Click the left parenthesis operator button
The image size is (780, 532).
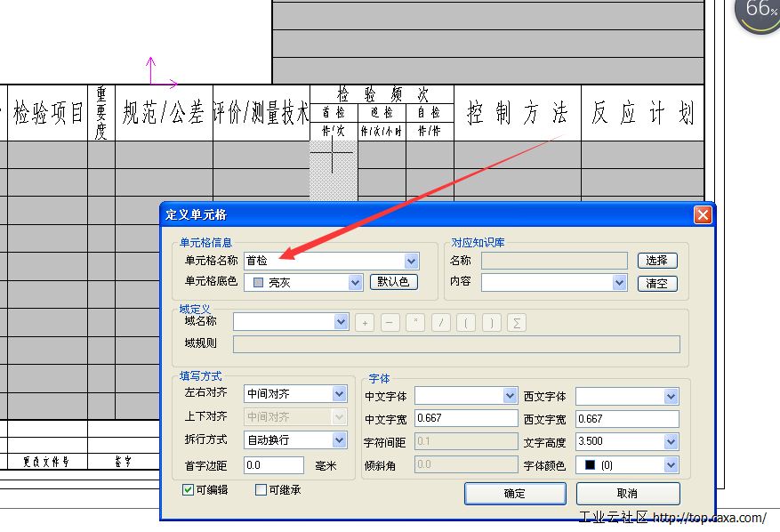(x=466, y=323)
